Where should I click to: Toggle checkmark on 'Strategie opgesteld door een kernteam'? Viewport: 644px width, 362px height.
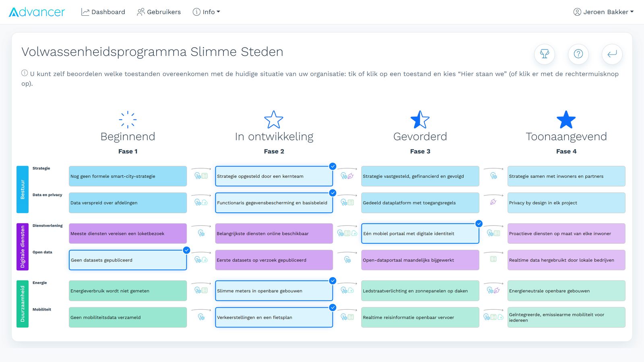click(332, 166)
